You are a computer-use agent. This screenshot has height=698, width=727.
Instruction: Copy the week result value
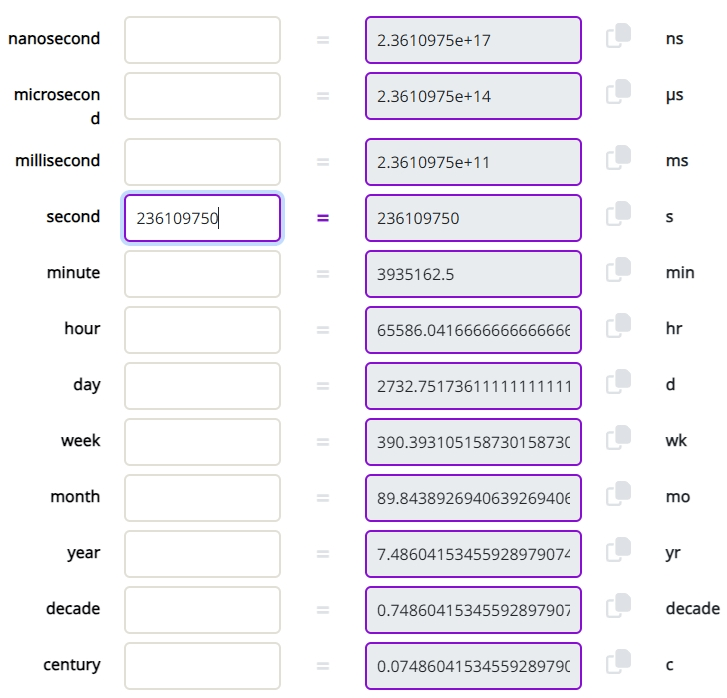click(x=619, y=437)
